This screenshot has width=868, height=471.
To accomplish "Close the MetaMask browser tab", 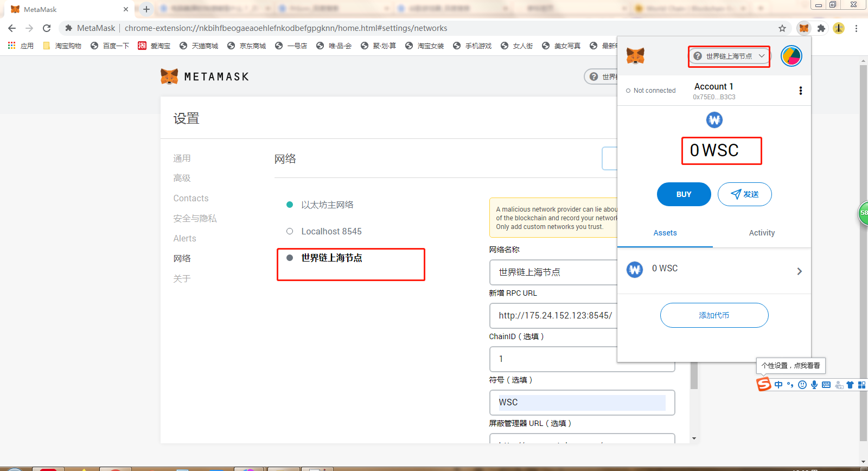I will click(x=126, y=9).
